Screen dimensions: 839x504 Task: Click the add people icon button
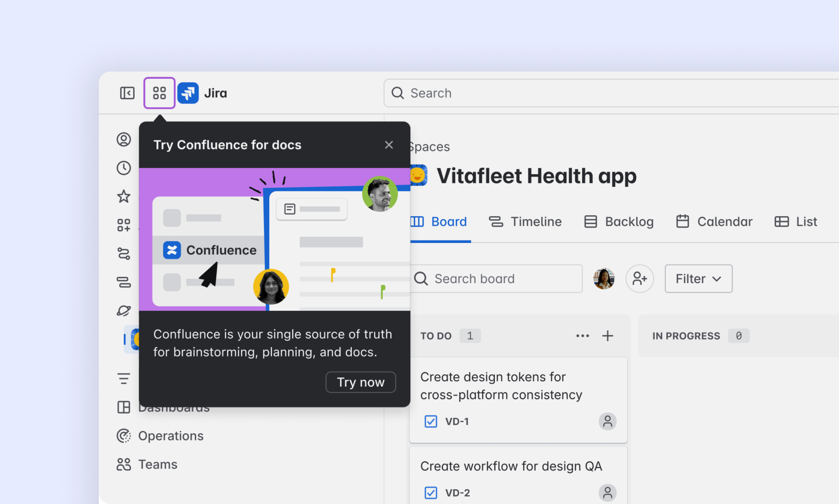(x=640, y=279)
